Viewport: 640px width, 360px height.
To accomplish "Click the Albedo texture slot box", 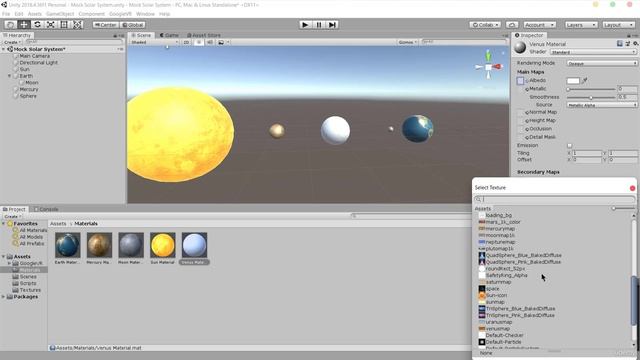I will pyautogui.click(x=520, y=81).
